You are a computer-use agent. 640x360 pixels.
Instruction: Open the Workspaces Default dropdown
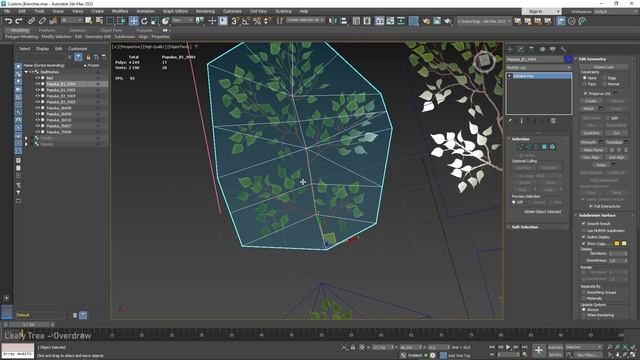(x=616, y=11)
